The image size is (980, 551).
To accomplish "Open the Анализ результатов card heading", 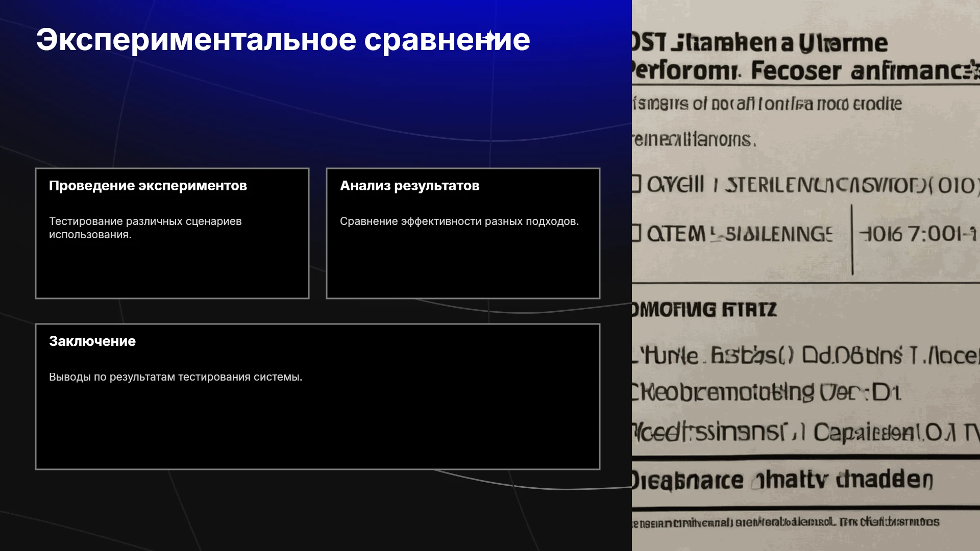I will point(410,186).
